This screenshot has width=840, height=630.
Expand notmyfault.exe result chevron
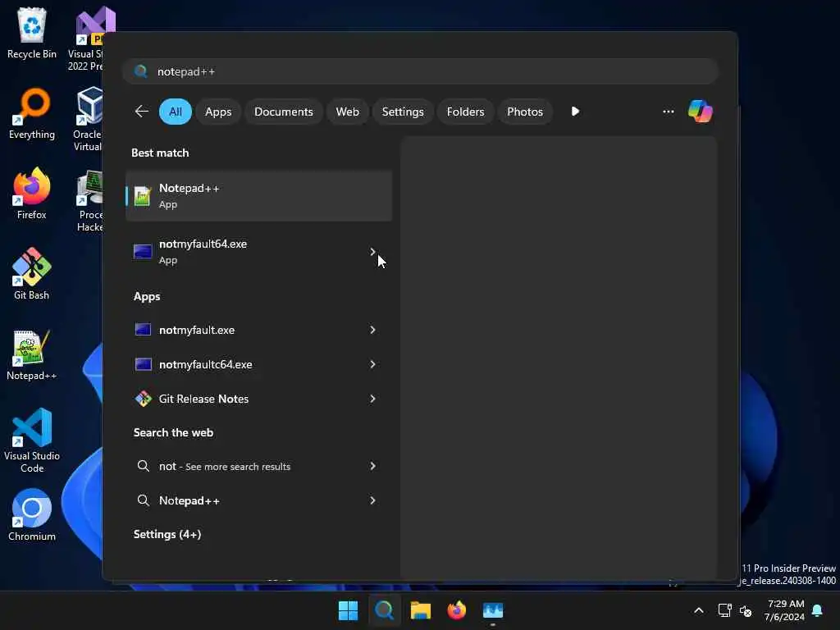372,330
